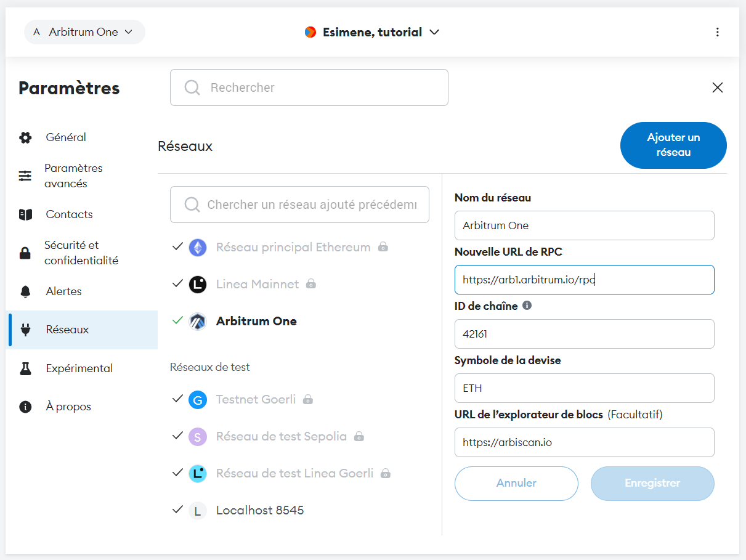Click the Enregistrer button
This screenshot has height=560, width=746.
pos(652,483)
